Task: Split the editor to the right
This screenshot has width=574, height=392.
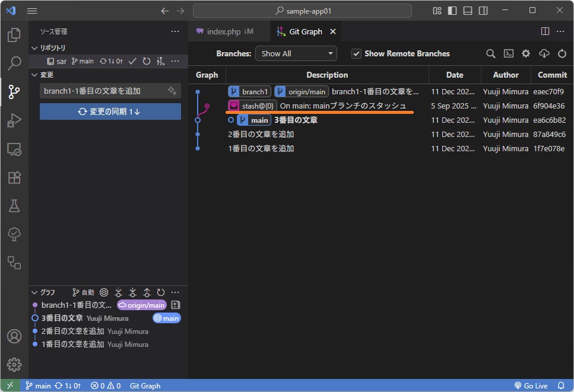Action: tap(545, 31)
